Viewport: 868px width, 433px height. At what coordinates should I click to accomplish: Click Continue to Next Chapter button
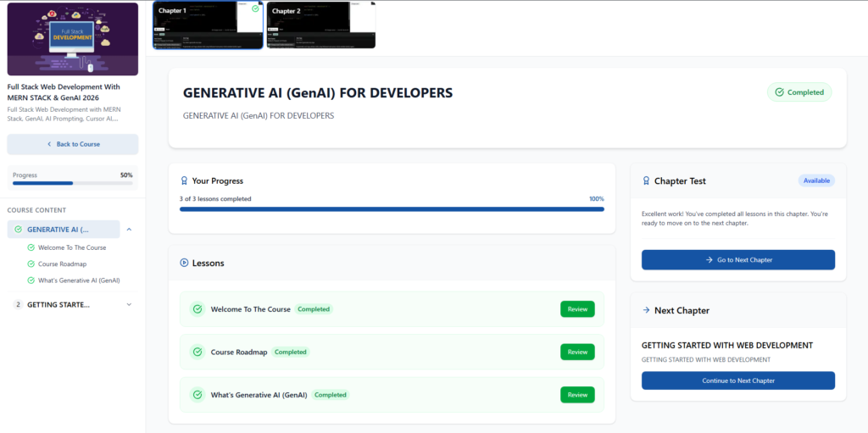(738, 380)
